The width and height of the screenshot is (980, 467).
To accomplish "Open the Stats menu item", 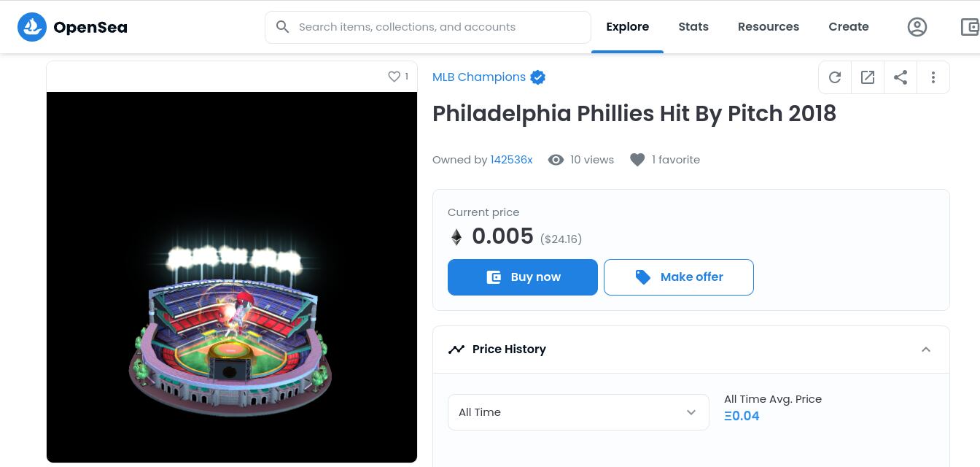I will (693, 27).
